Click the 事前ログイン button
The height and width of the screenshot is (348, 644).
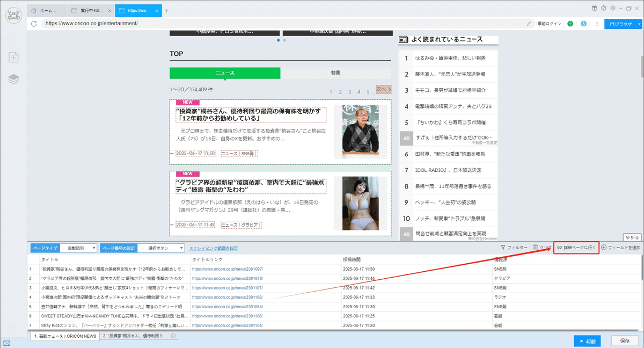548,24
